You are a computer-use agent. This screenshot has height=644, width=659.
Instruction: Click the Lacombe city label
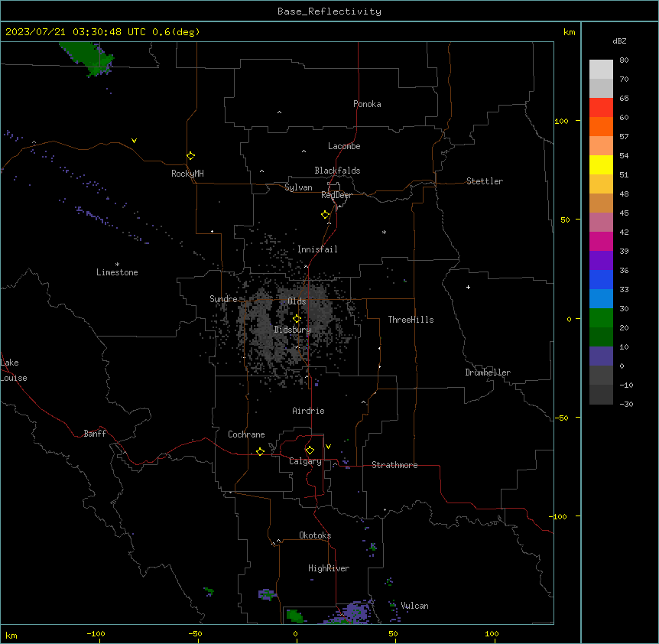344,146
